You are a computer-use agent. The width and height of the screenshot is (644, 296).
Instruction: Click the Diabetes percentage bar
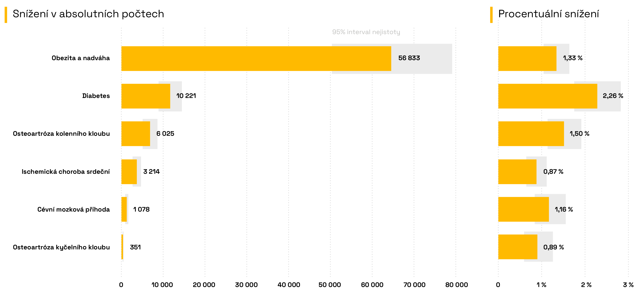click(547, 96)
